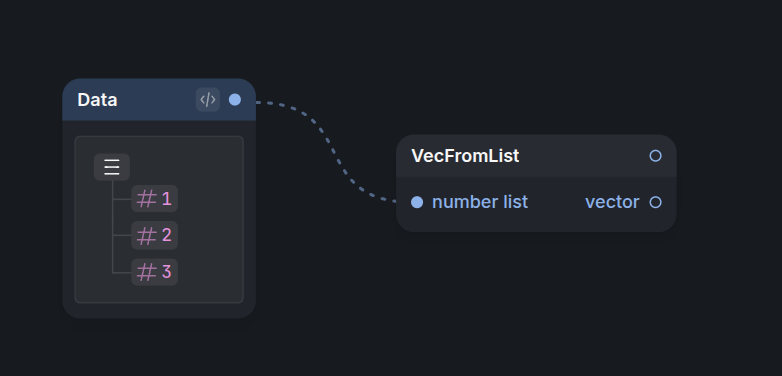
Task: Click the Data header bar beside the code icon
Action: [x=155, y=100]
